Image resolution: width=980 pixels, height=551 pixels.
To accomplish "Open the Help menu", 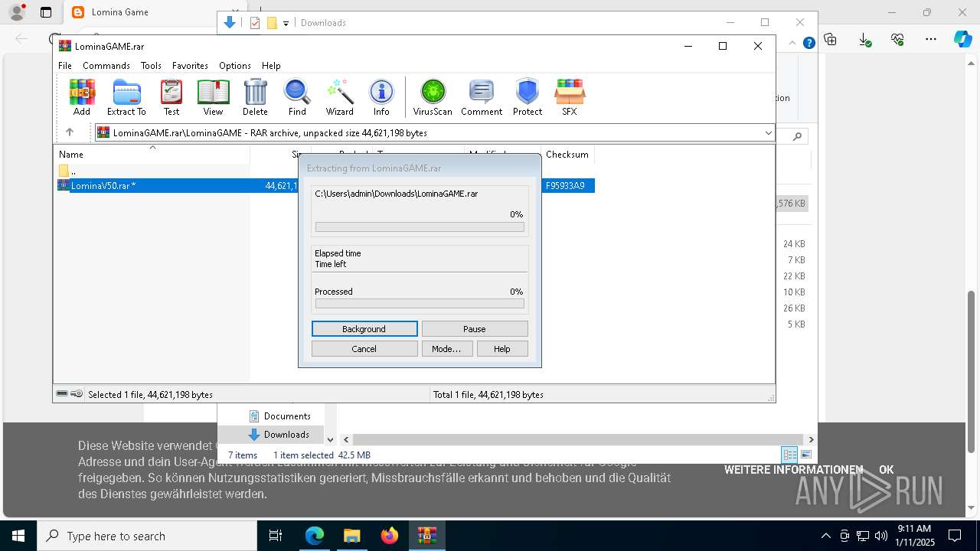I will click(271, 66).
